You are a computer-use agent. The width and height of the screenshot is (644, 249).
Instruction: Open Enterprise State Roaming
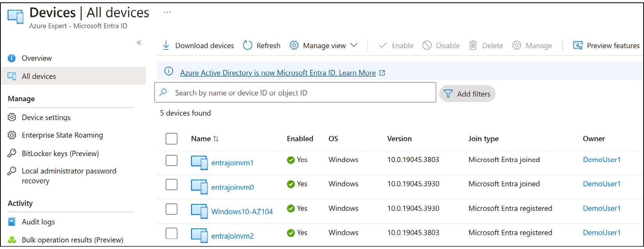click(x=62, y=135)
